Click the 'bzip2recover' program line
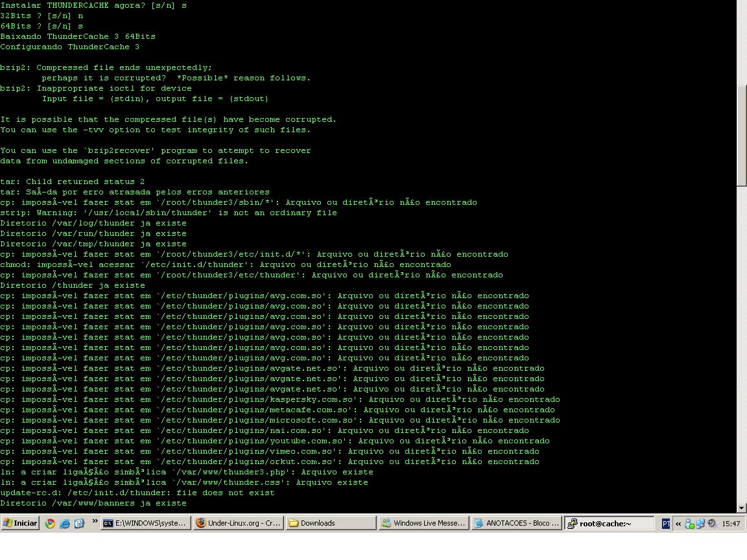 (x=156, y=150)
